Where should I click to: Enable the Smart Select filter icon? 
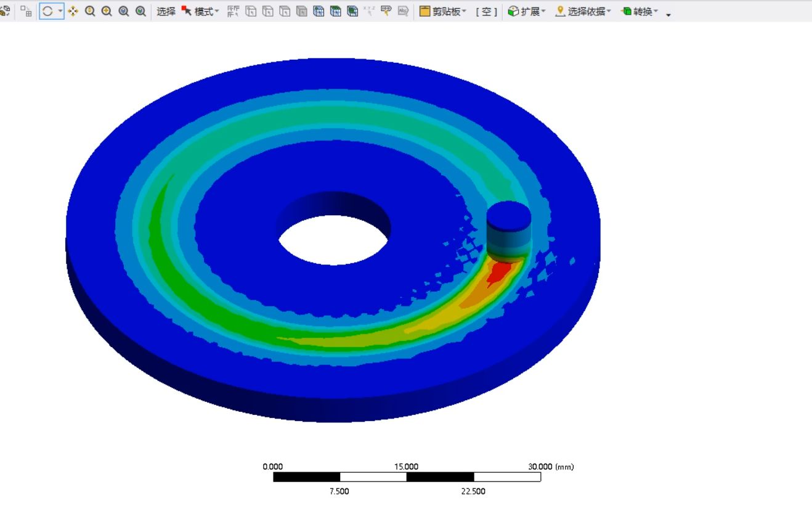pyautogui.click(x=233, y=11)
